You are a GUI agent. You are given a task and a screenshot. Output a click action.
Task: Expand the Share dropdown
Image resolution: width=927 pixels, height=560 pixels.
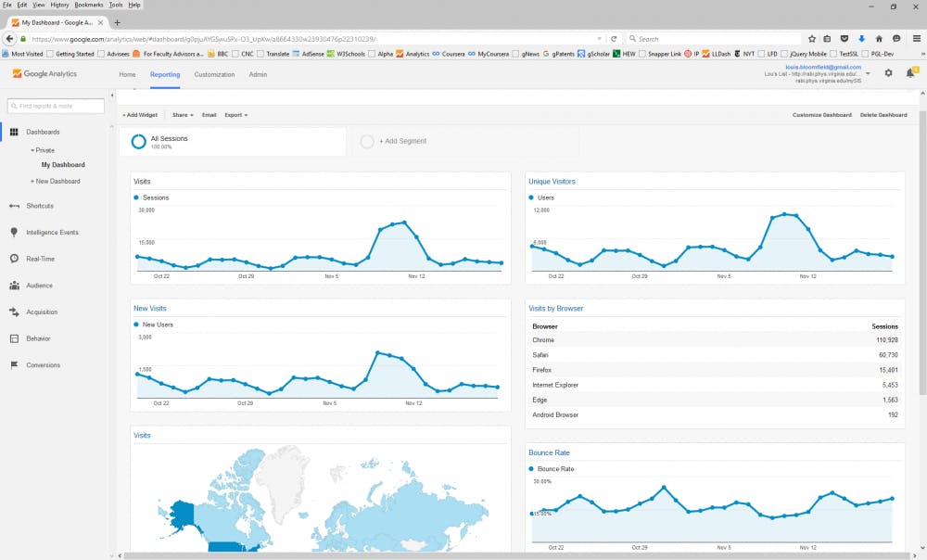tap(183, 115)
